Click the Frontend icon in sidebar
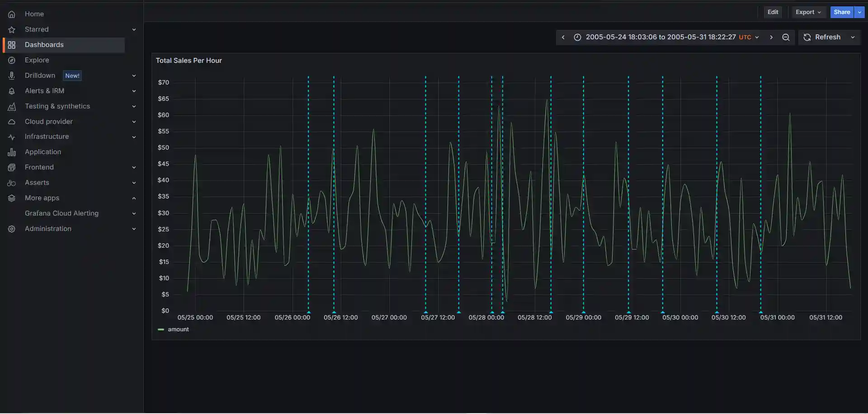This screenshot has height=414, width=868. 12,167
